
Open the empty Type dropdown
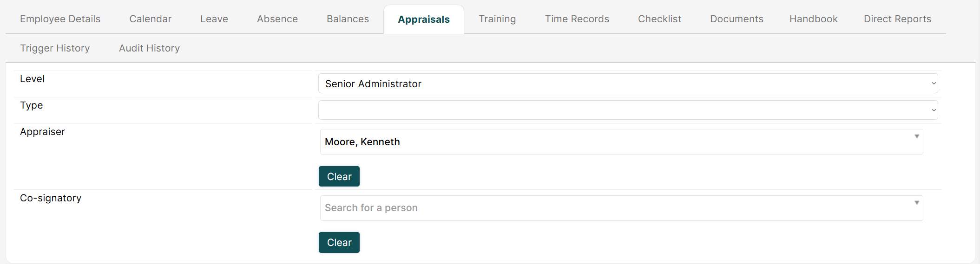628,110
